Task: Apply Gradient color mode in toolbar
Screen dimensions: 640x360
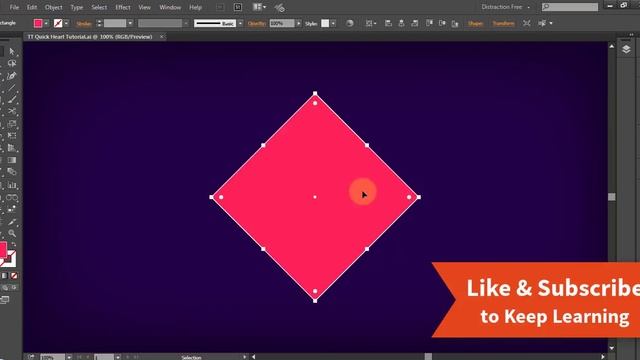Action: [x=5, y=276]
